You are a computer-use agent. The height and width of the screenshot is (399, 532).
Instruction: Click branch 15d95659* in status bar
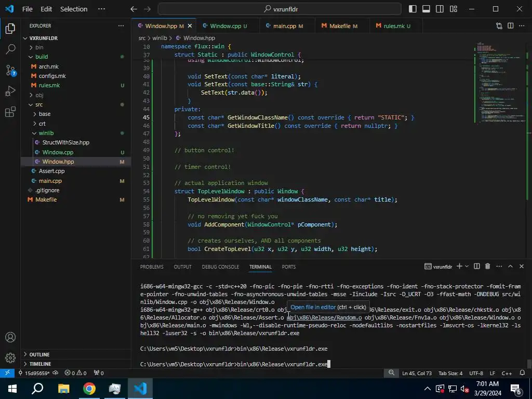[x=34, y=373]
